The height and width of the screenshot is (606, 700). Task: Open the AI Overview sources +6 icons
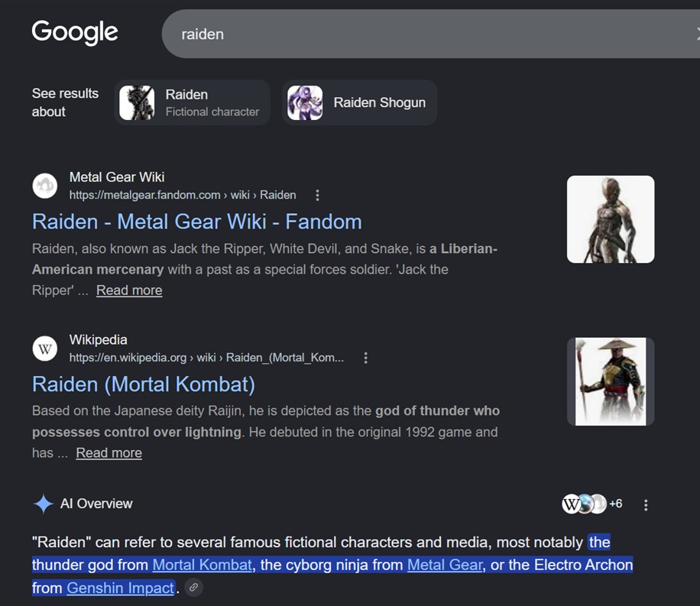pyautogui.click(x=592, y=504)
